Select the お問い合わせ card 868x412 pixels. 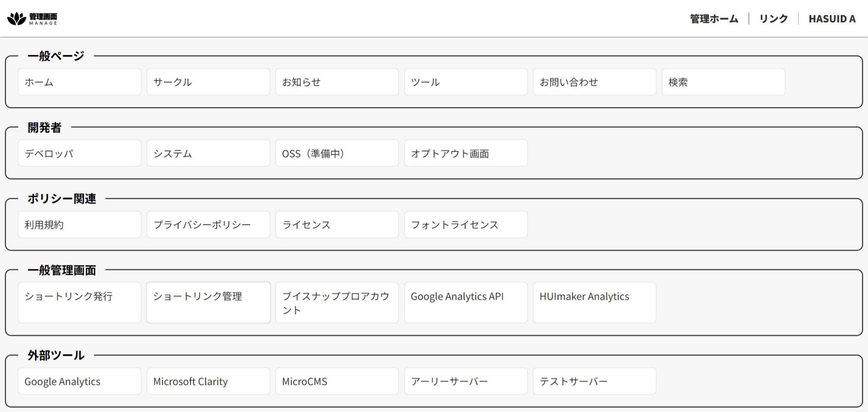[594, 82]
